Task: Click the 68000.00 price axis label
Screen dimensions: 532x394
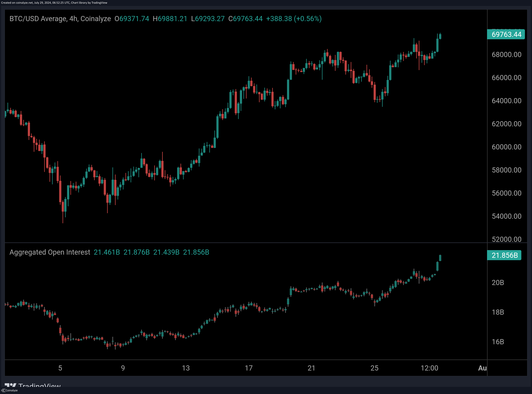Action: pyautogui.click(x=506, y=55)
